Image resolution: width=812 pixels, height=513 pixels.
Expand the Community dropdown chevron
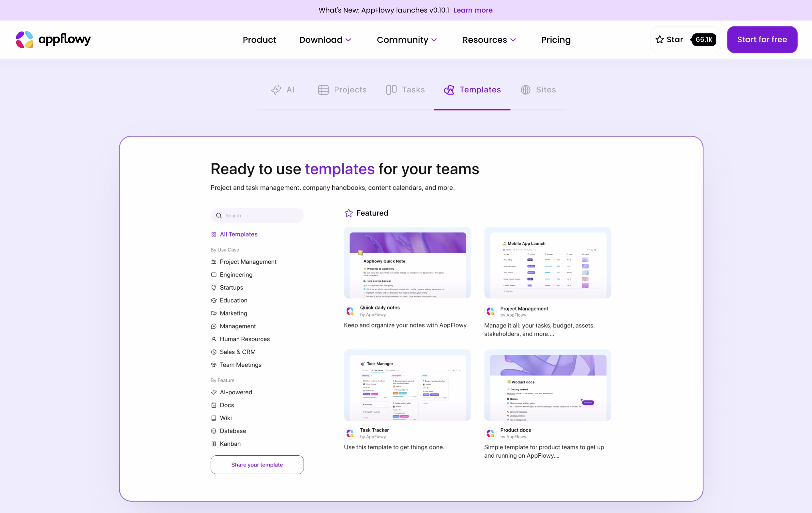(x=434, y=40)
